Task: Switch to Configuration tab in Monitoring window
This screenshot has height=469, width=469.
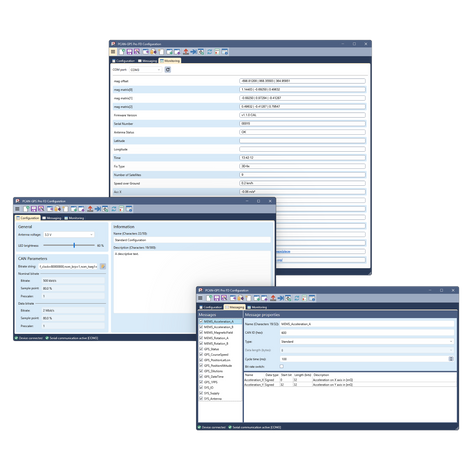Action: pyautogui.click(x=123, y=61)
